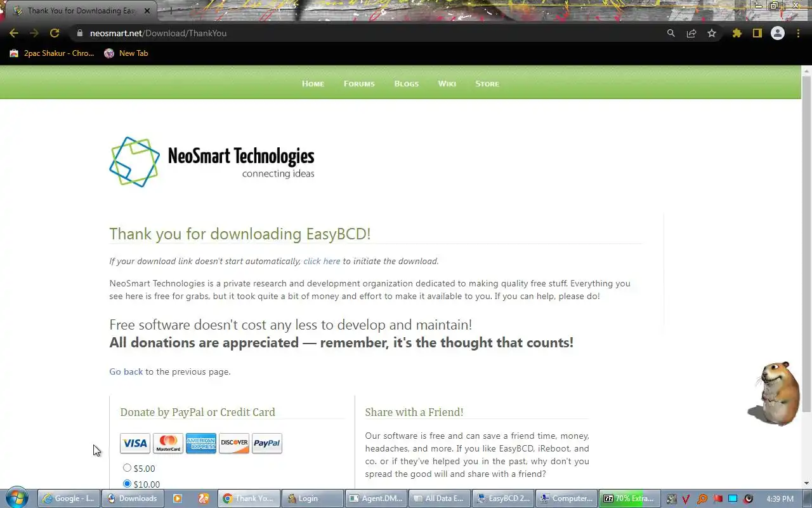
Task: Bookmark this page with the star icon
Action: coord(712,33)
